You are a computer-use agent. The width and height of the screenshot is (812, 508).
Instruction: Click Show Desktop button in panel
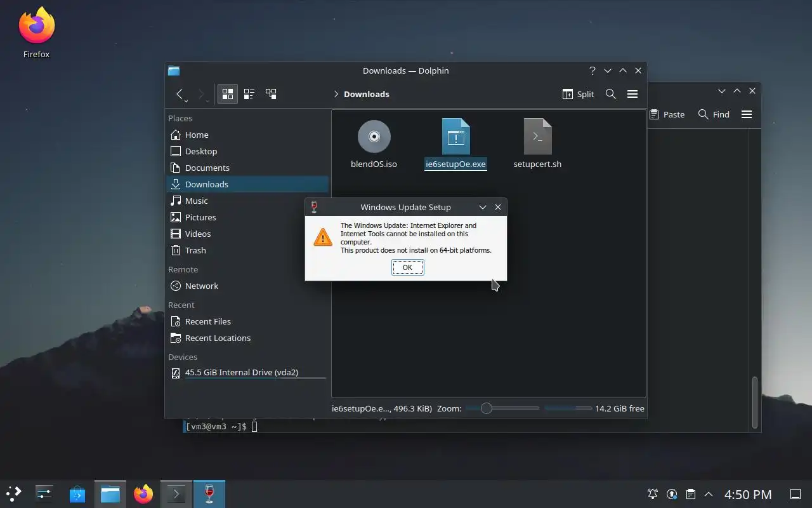coord(795,494)
